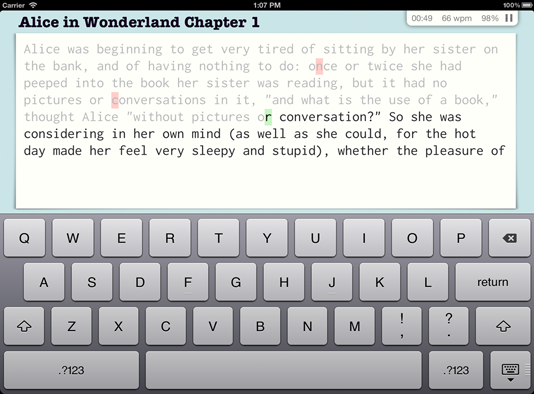The image size is (534, 394).
Task: Tap the M key
Action: click(355, 326)
